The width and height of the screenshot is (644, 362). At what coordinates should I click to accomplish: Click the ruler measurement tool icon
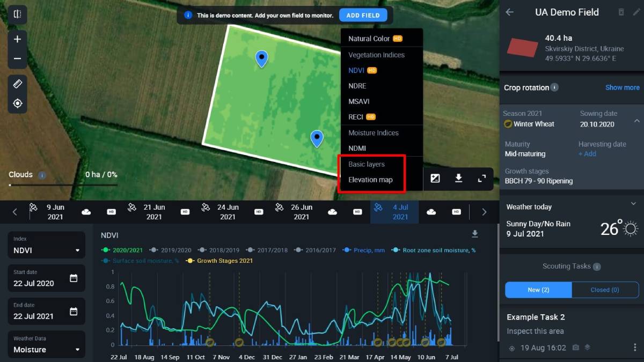click(17, 84)
